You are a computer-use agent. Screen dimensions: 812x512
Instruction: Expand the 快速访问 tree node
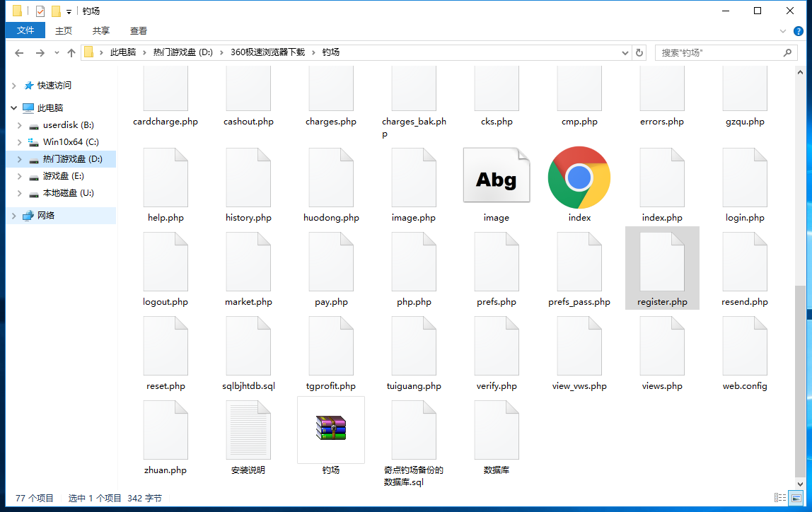13,86
